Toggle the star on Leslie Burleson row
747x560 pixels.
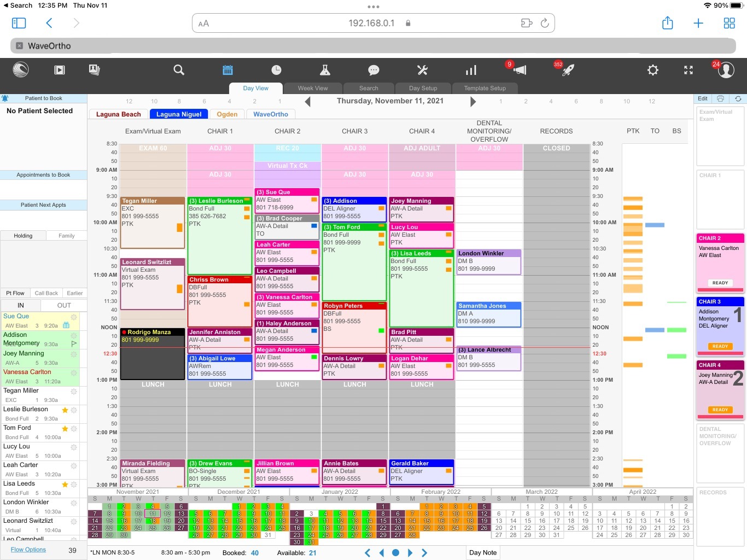[65, 410]
